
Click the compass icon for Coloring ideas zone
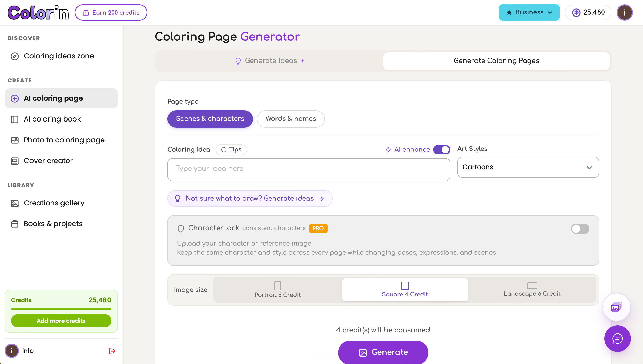point(15,56)
